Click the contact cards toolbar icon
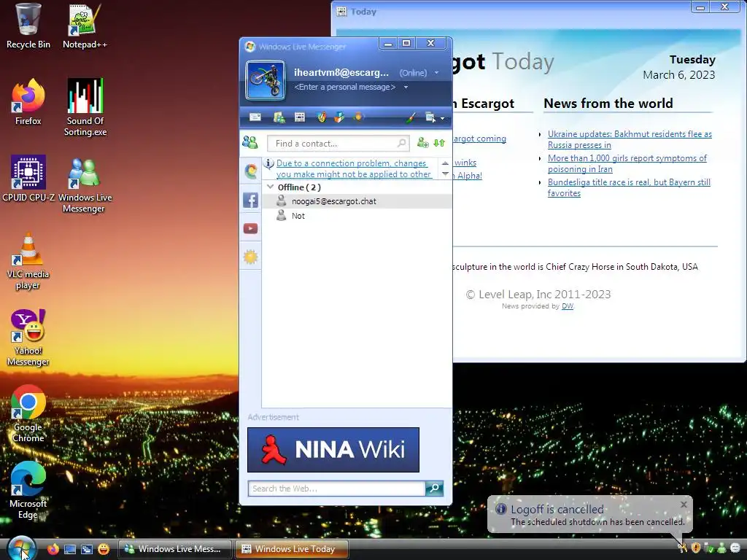747x560 pixels. [279, 117]
